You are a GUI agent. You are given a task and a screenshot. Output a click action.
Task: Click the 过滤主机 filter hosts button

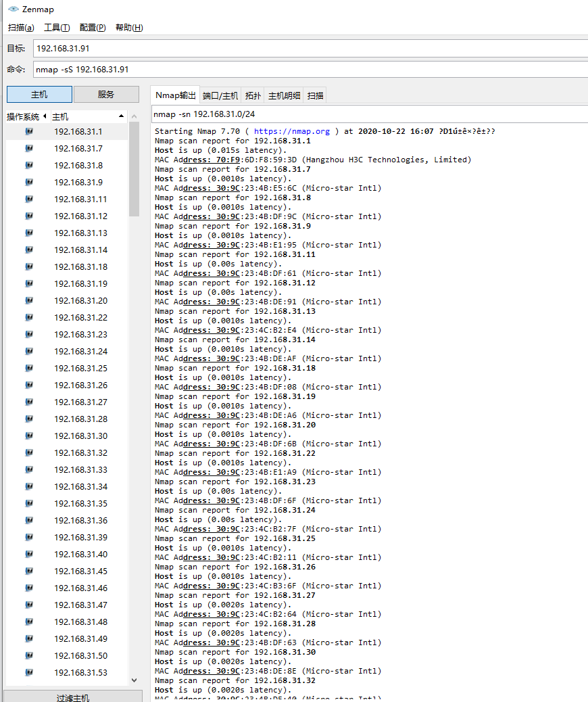pyautogui.click(x=73, y=697)
